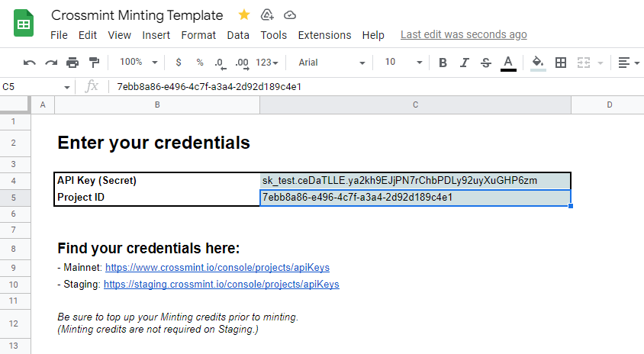Format as percent
The image size is (644, 354).
click(200, 63)
